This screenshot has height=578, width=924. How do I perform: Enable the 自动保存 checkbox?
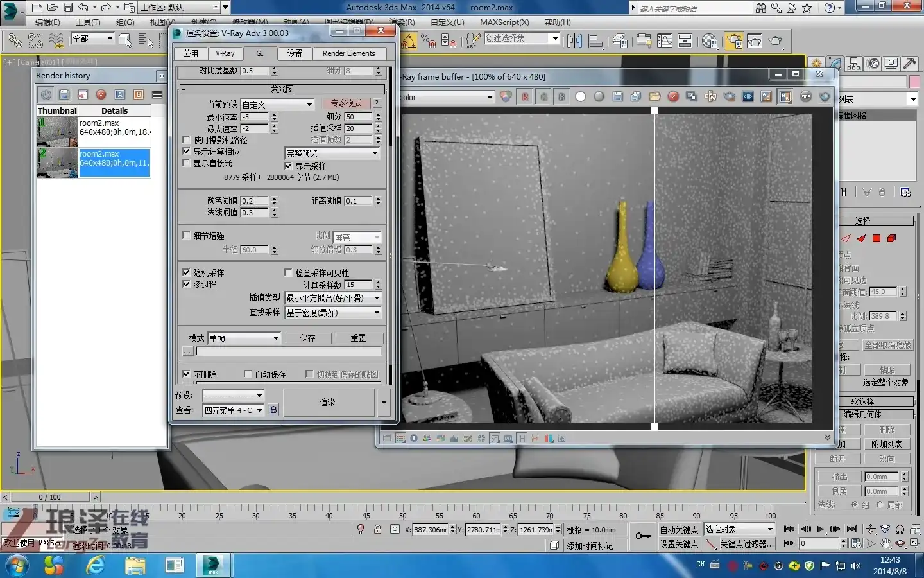click(247, 374)
